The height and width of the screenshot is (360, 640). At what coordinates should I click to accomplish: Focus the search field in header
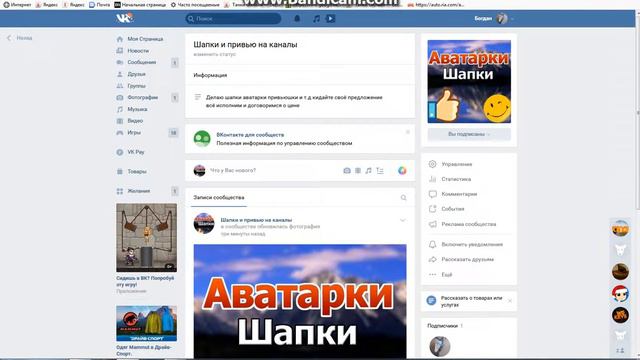click(x=233, y=18)
